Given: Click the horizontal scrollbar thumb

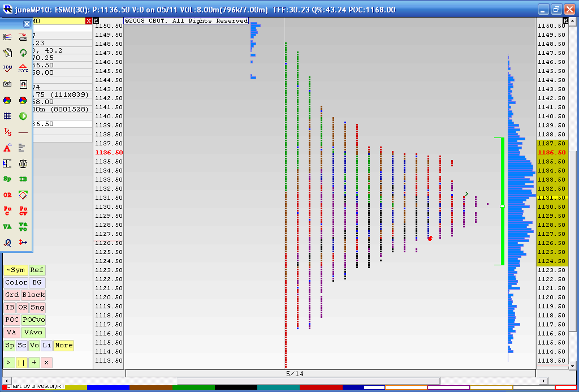Looking at the screenshot, I should click(309, 381).
